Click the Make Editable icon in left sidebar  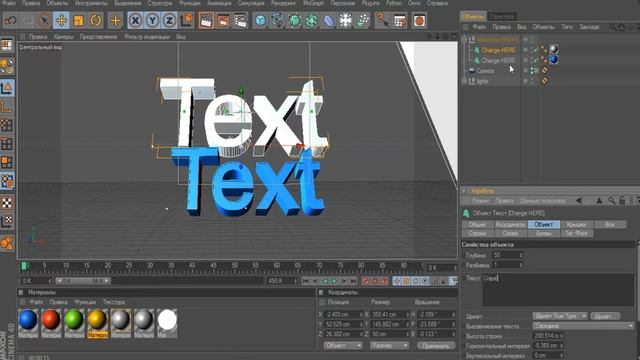pyautogui.click(x=7, y=66)
